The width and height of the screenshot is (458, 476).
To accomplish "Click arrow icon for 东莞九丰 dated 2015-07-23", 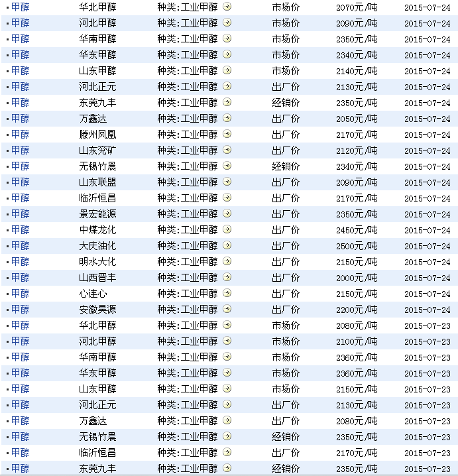I will (227, 468).
